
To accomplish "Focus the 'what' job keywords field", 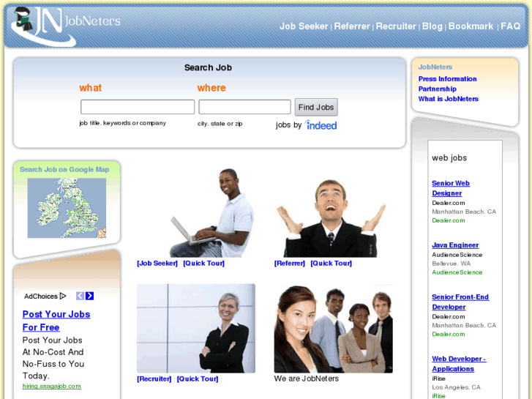I will (138, 107).
